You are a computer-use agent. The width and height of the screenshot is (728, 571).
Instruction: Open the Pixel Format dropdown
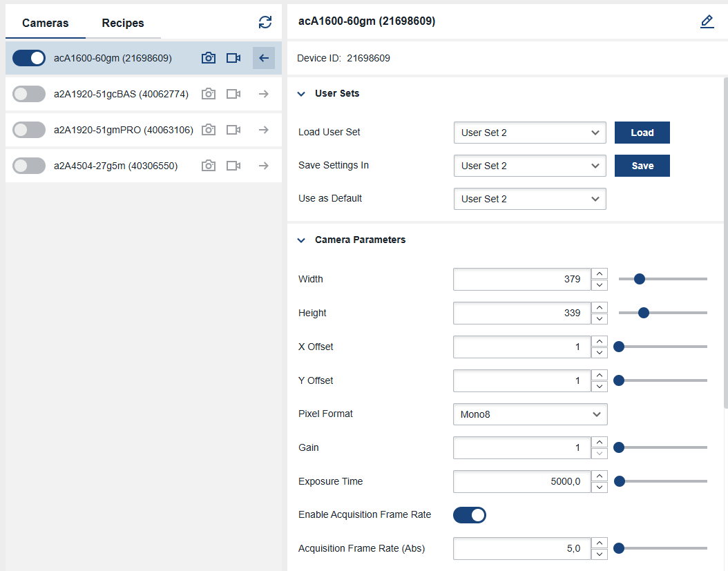(x=530, y=414)
